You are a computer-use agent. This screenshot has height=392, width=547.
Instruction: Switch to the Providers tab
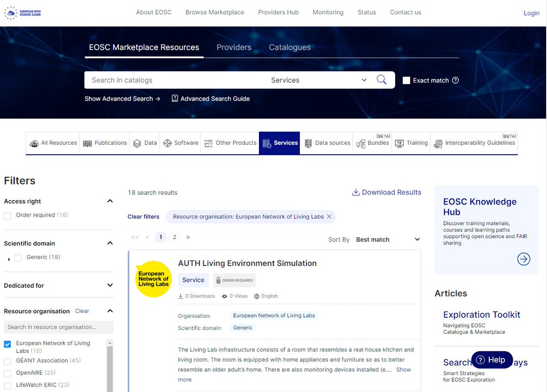(234, 47)
